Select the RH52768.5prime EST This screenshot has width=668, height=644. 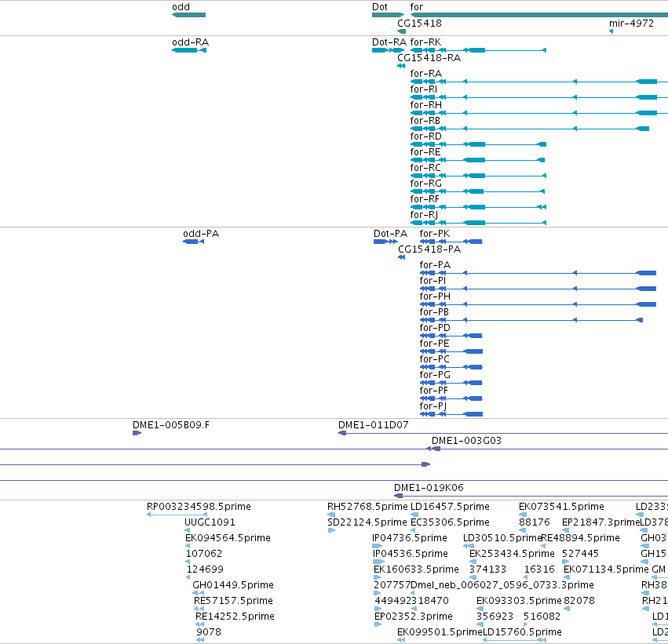[x=331, y=515]
